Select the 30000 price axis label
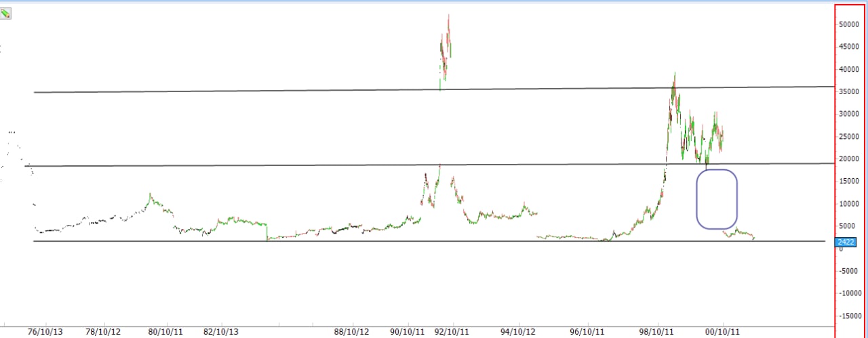This screenshot has height=338, width=868. [850, 114]
